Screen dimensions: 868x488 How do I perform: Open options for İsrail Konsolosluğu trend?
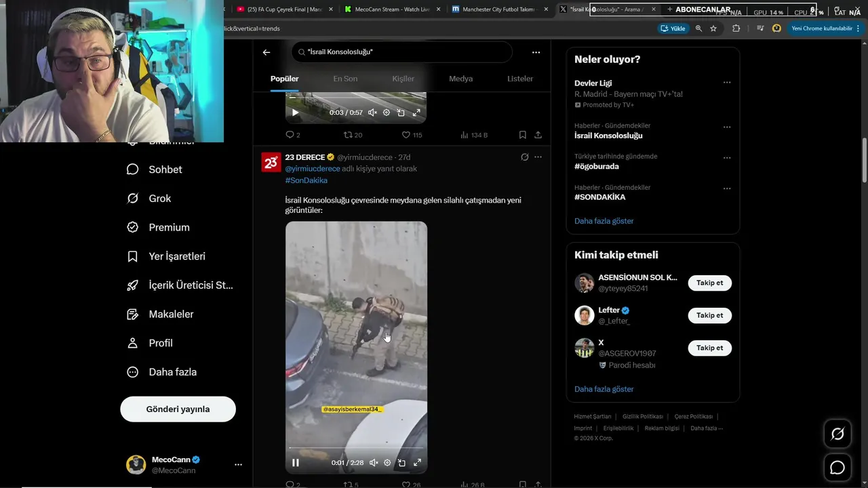pos(727,127)
